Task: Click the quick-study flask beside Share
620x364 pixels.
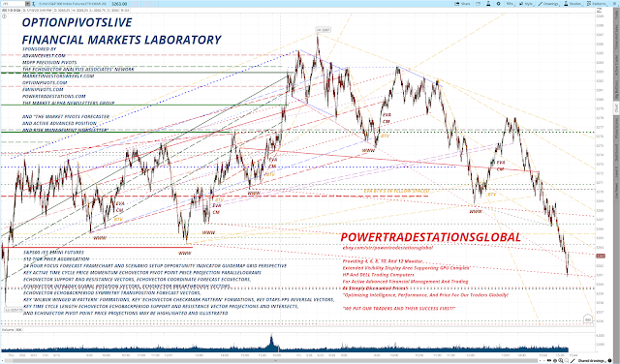Action: (x=488, y=4)
